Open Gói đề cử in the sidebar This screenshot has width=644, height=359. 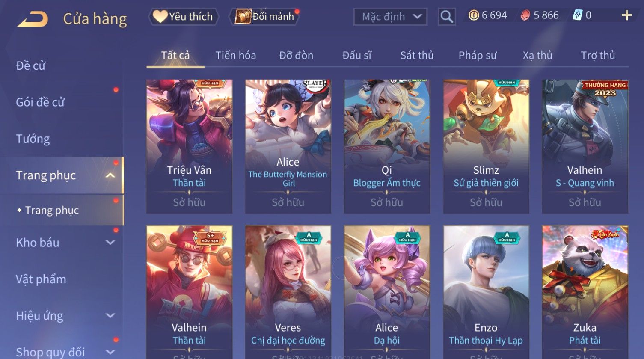(x=40, y=102)
